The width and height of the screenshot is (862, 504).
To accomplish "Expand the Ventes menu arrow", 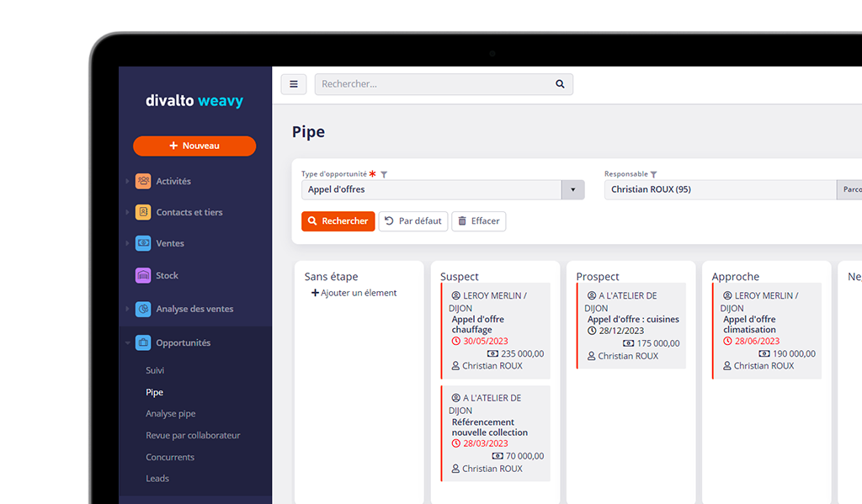I will point(128,243).
